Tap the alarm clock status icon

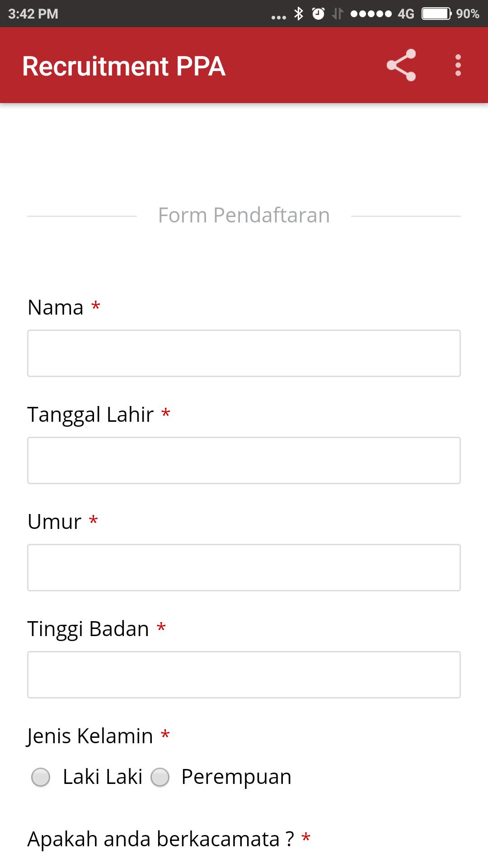coord(319,14)
